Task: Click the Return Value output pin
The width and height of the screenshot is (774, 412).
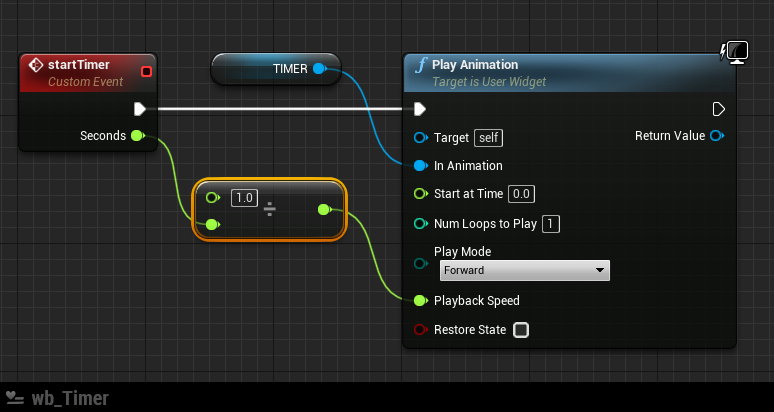Action: click(717, 136)
